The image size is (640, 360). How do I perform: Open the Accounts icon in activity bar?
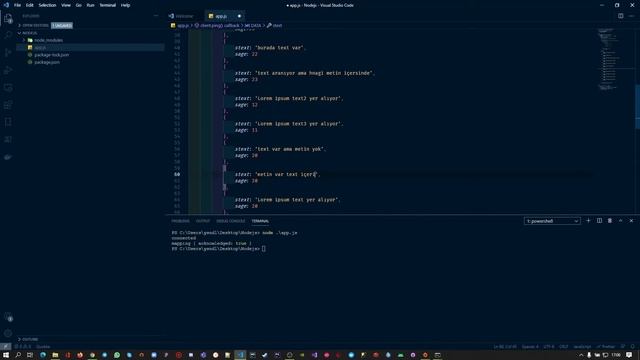(8, 316)
